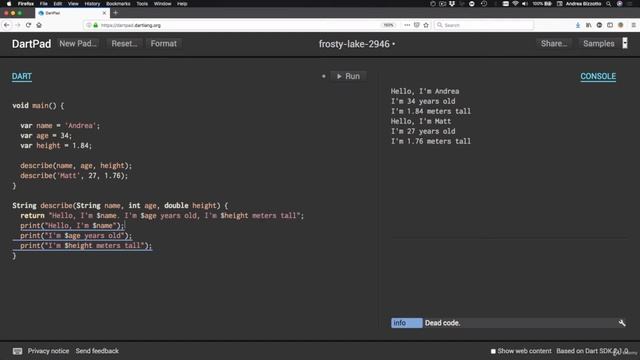640x360 pixels.
Task: Click the blue info severity badge
Action: (407, 323)
